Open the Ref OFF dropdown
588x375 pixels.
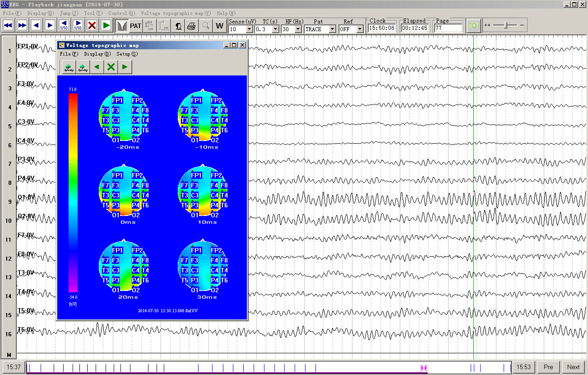(360, 29)
